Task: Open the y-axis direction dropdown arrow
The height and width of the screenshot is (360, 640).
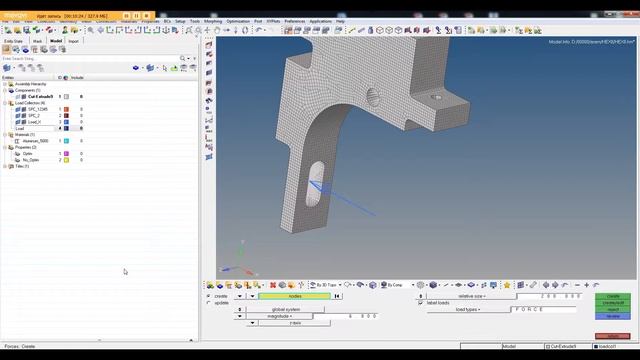Action: (x=252, y=323)
